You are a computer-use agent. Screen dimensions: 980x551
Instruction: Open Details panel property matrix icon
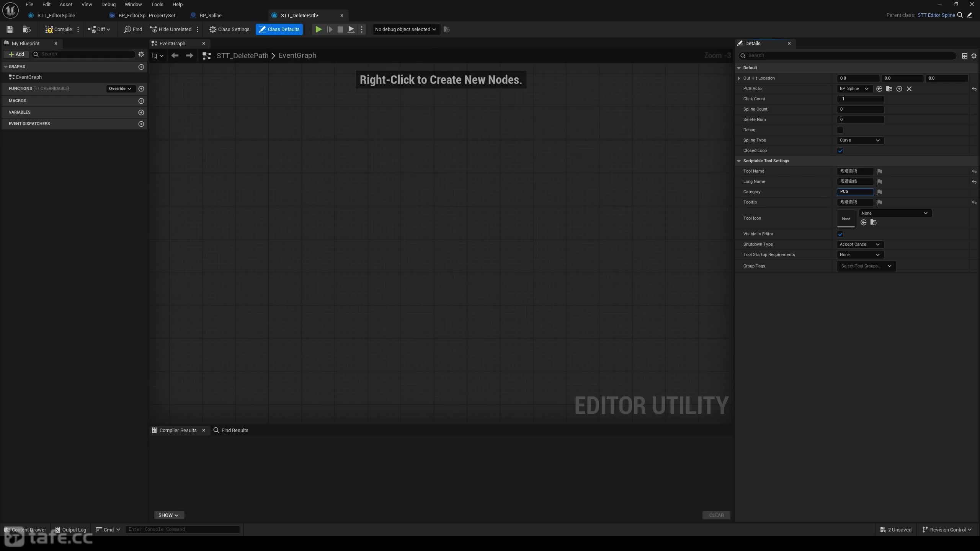[965, 56]
